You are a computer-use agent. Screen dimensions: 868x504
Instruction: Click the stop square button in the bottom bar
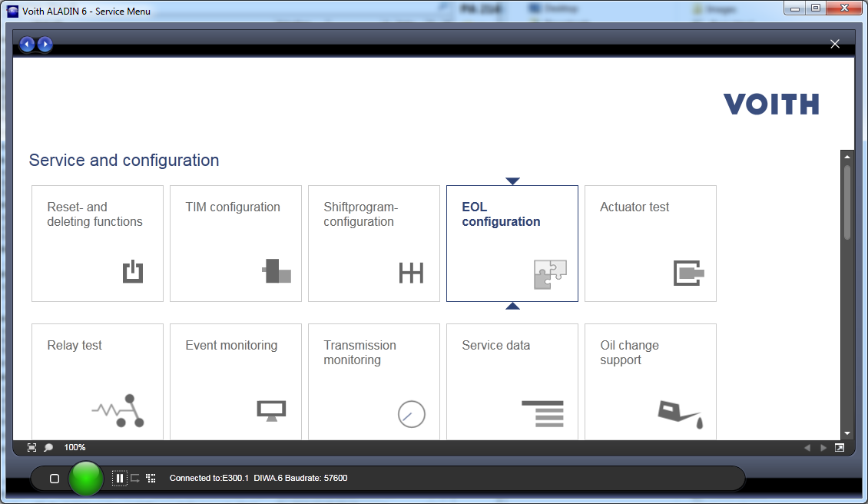click(x=55, y=479)
